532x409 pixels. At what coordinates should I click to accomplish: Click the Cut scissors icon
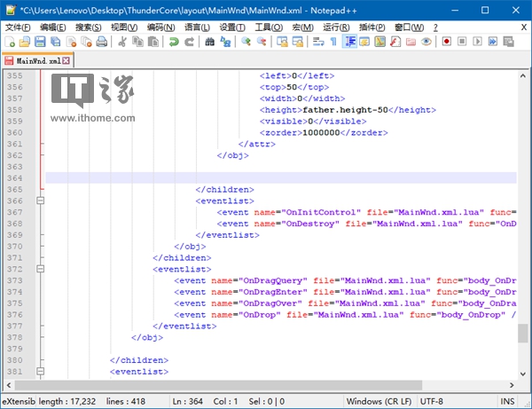(x=122, y=42)
